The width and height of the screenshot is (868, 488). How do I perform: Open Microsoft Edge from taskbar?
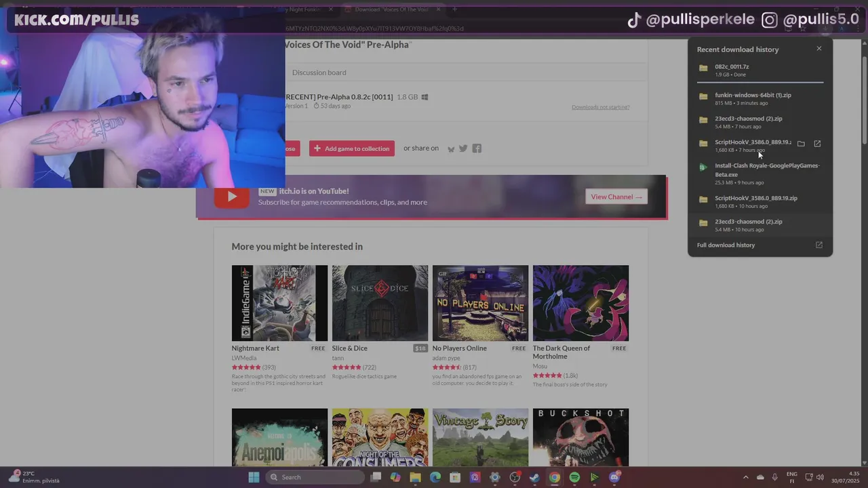[435, 477]
